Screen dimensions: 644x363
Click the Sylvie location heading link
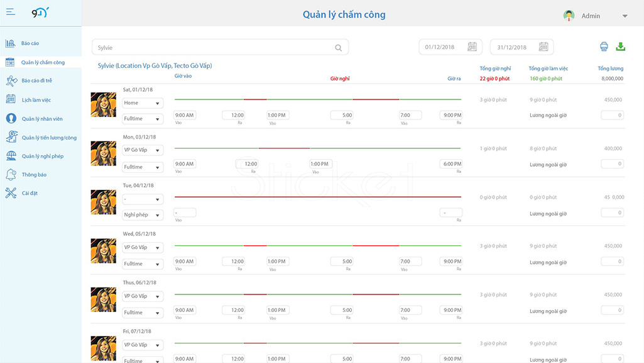click(x=155, y=66)
